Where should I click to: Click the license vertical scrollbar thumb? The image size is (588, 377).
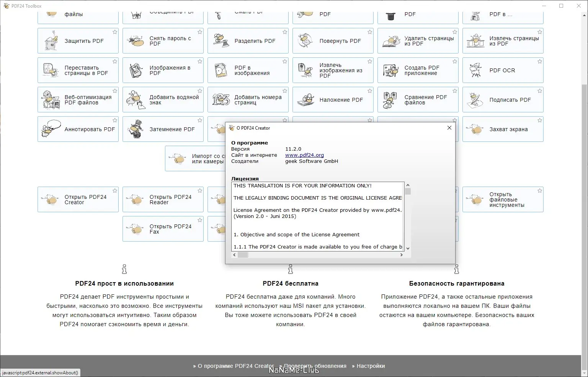[408, 192]
